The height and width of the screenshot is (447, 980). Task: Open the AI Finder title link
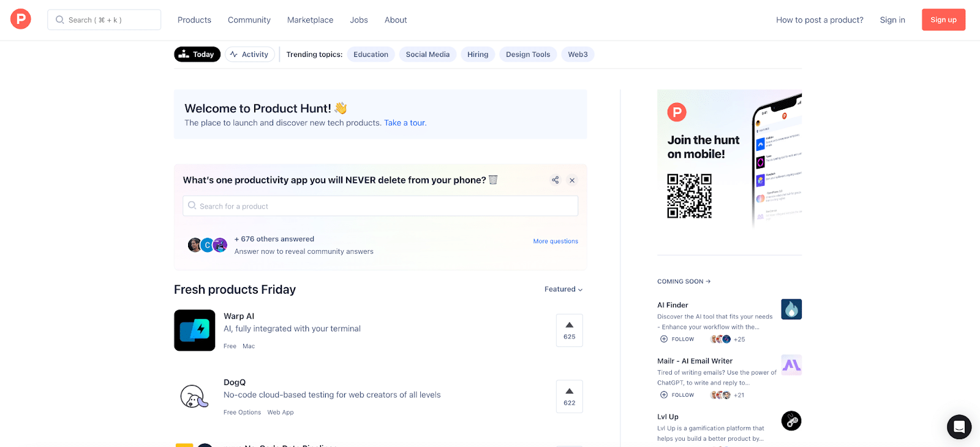(x=673, y=305)
